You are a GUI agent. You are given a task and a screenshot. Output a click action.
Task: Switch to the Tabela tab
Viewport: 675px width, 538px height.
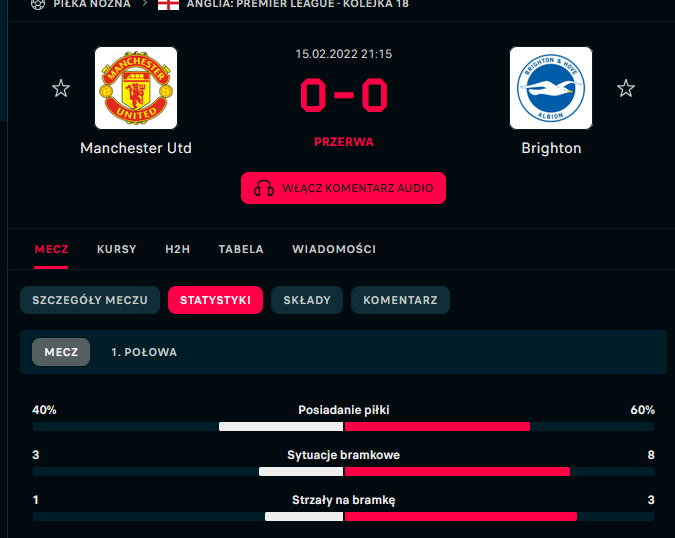241,249
